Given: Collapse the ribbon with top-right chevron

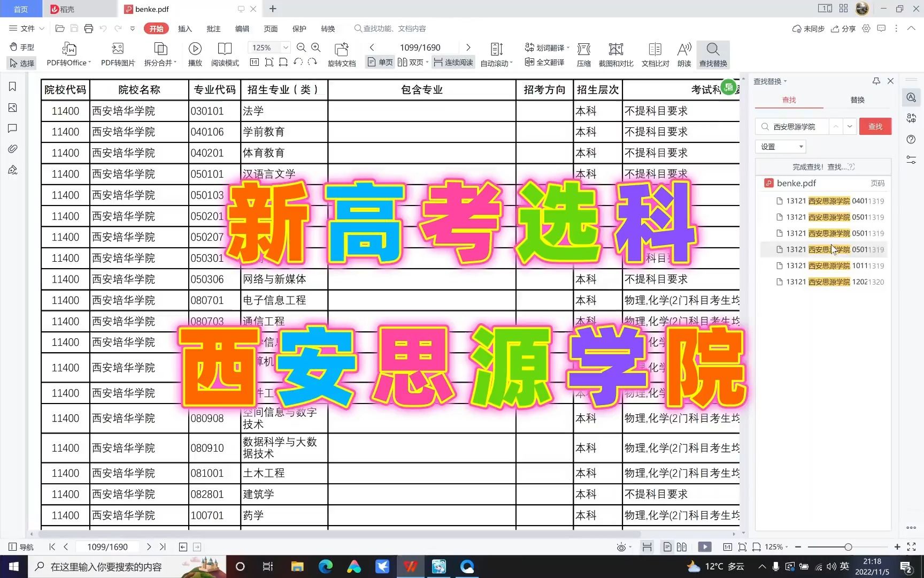Looking at the screenshot, I should (x=911, y=28).
